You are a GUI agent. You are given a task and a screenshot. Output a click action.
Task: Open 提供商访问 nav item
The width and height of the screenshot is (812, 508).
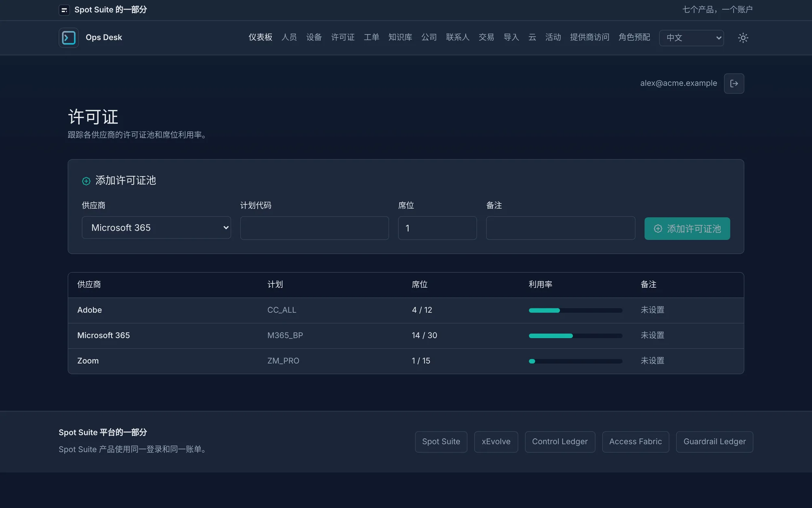(x=590, y=37)
